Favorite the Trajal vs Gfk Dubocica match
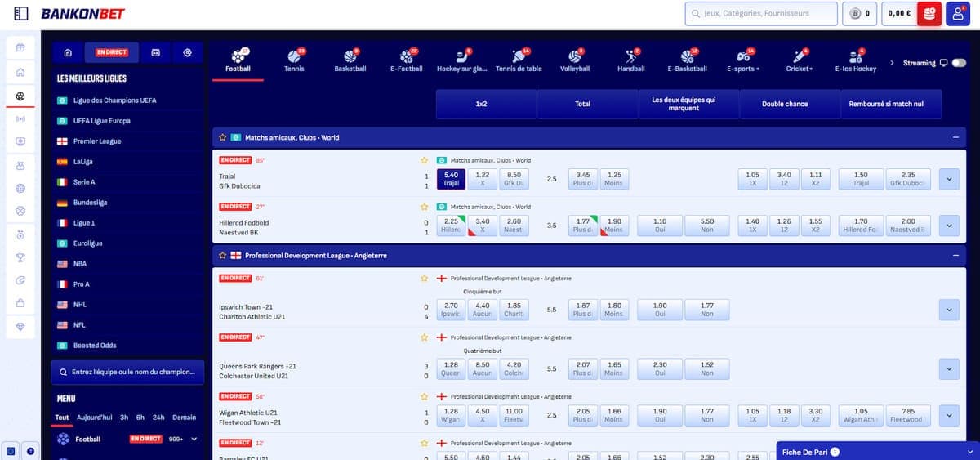 tap(424, 160)
